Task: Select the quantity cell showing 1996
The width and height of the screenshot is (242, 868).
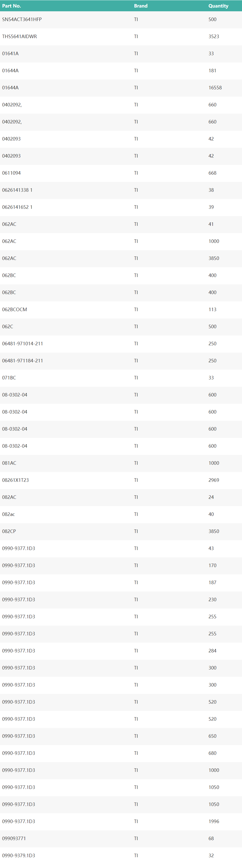Action: (x=214, y=822)
